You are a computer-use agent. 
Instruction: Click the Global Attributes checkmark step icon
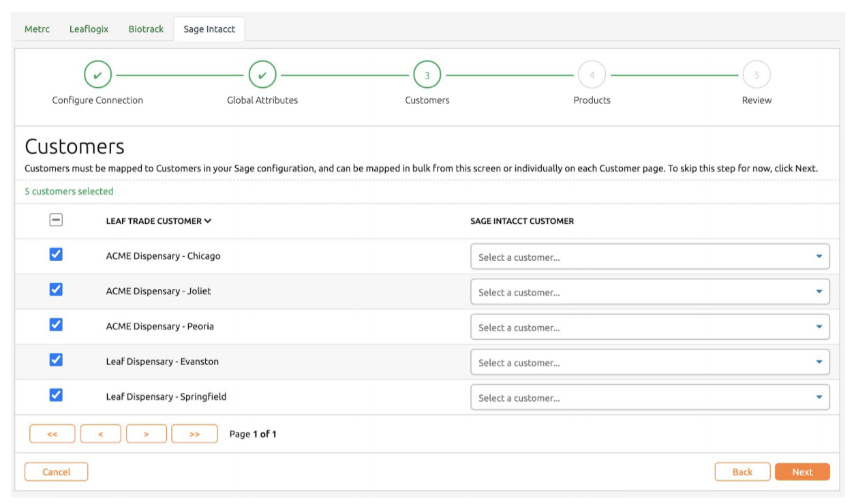pyautogui.click(x=262, y=75)
